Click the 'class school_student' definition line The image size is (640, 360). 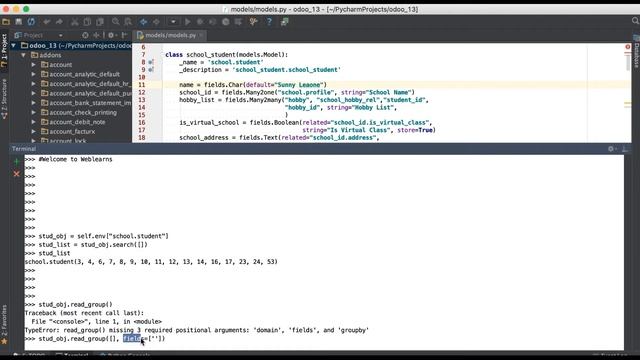pos(227,55)
